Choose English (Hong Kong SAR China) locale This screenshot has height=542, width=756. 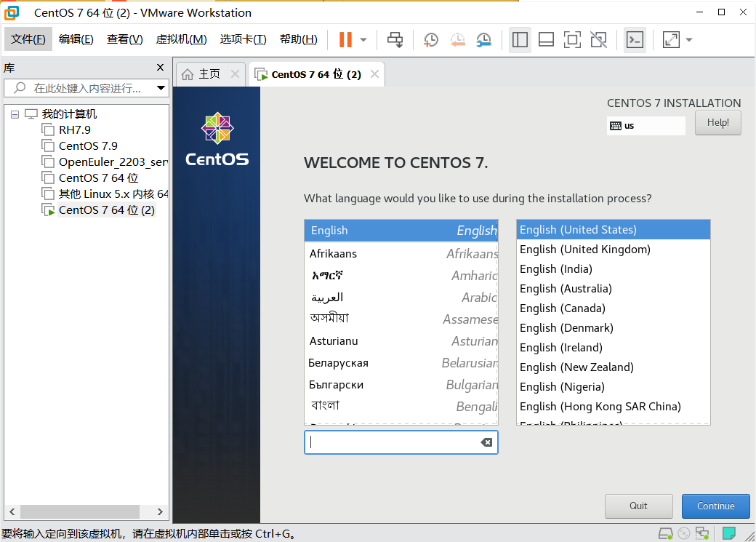click(614, 407)
